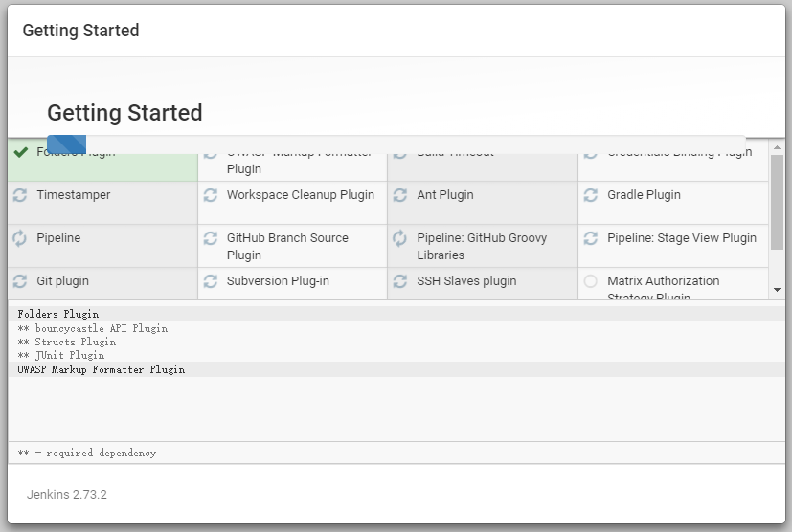Click the pending circle by Matrix Authorization Strategy
This screenshot has height=532, width=792.
click(x=591, y=281)
